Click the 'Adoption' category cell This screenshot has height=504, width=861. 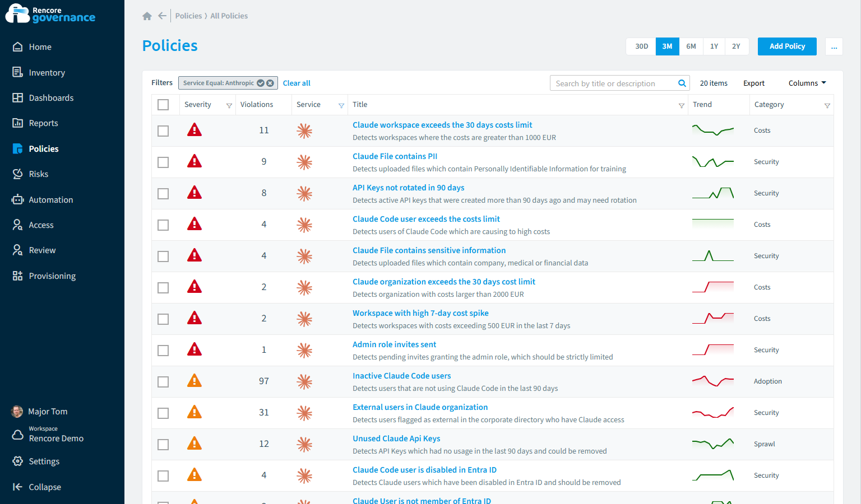pyautogui.click(x=768, y=381)
